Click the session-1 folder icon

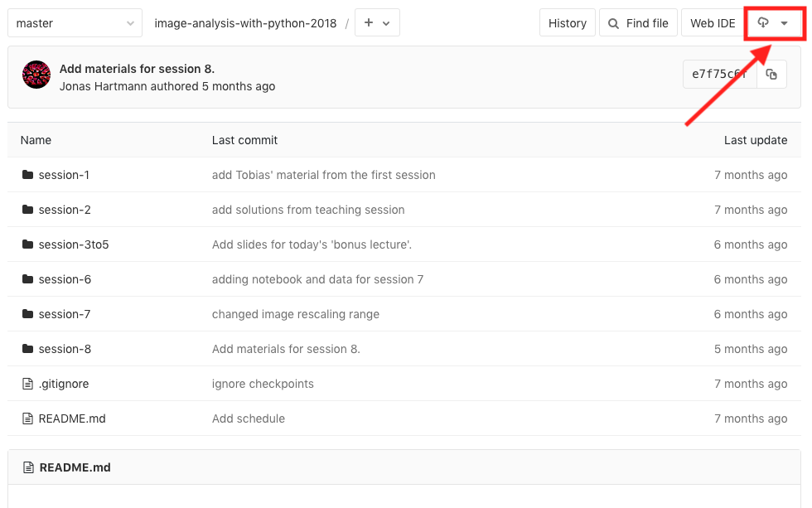[x=27, y=175]
